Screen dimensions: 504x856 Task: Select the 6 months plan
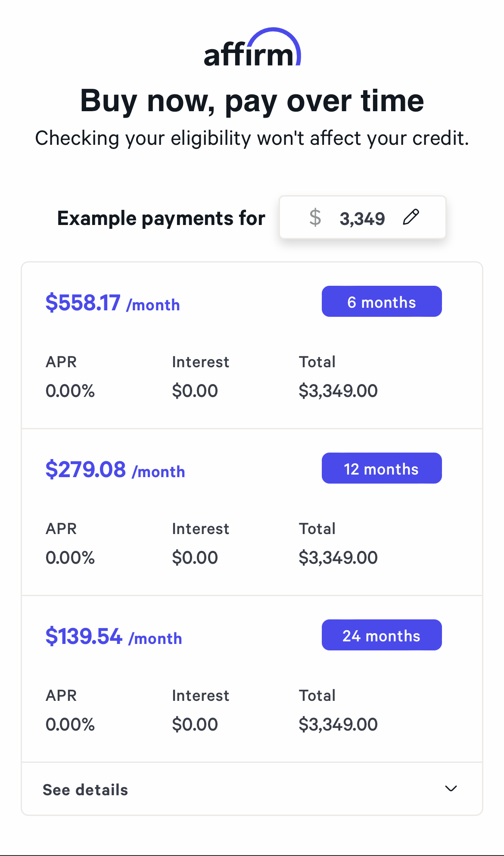click(x=381, y=302)
